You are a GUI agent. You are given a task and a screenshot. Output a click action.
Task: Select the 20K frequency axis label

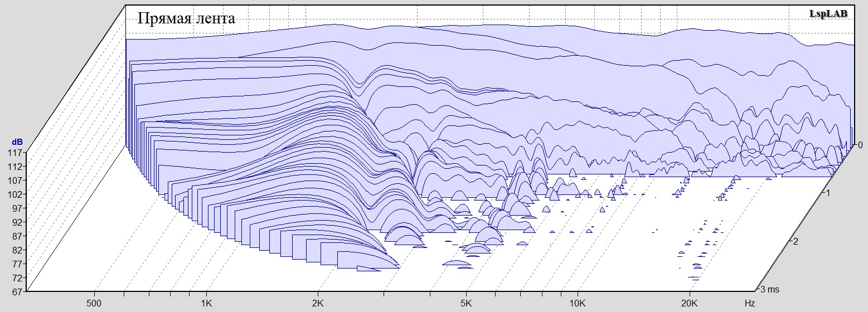click(x=690, y=304)
